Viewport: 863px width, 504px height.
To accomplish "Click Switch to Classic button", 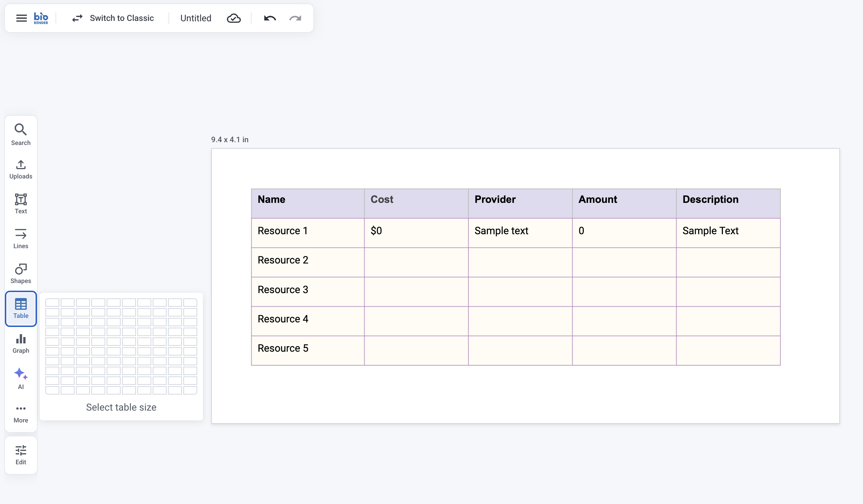I will point(113,18).
